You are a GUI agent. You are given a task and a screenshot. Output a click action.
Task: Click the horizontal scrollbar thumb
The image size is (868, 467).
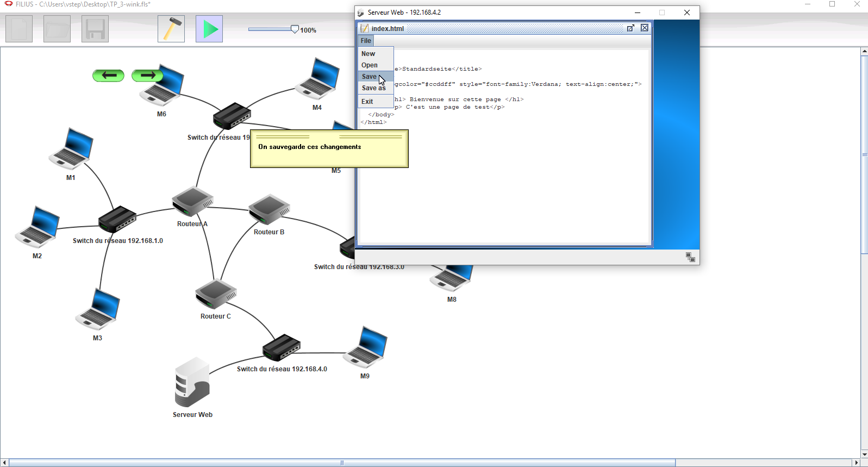point(342,463)
